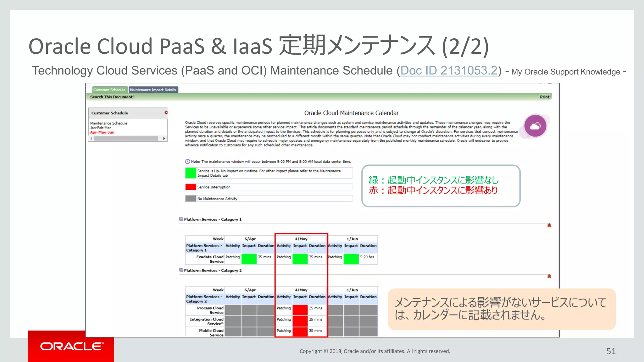Click the 4/May week header in Category 1
This screenshot has width=644, height=362.
pos(301,239)
